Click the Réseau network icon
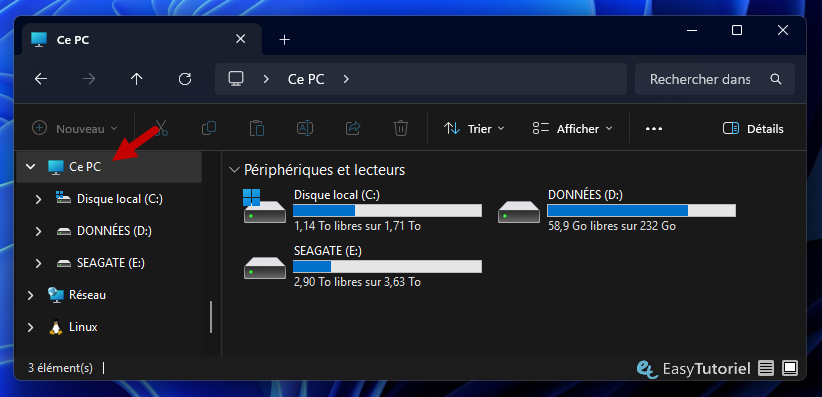Screen dimensions: 822x397 pos(56,295)
